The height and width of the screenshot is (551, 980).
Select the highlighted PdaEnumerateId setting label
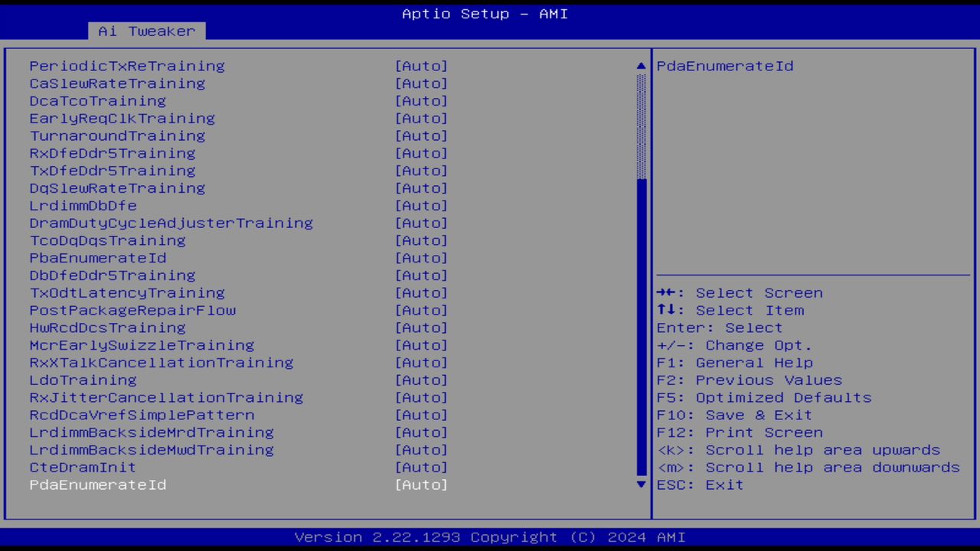[x=98, y=485]
